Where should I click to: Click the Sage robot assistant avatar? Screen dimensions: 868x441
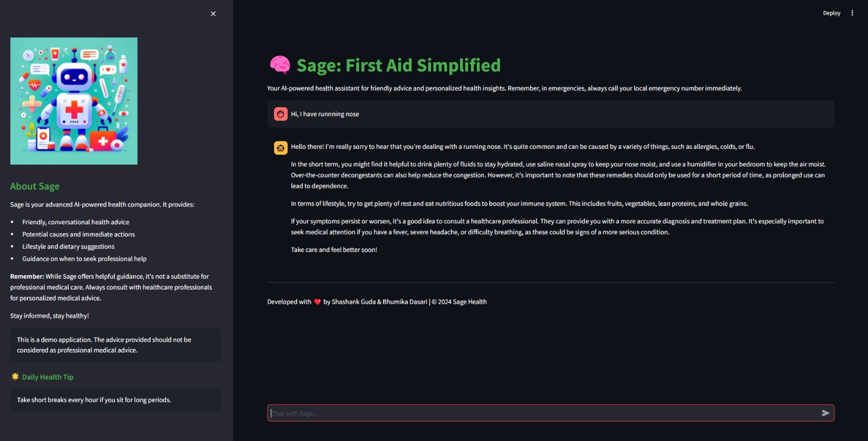coord(280,148)
